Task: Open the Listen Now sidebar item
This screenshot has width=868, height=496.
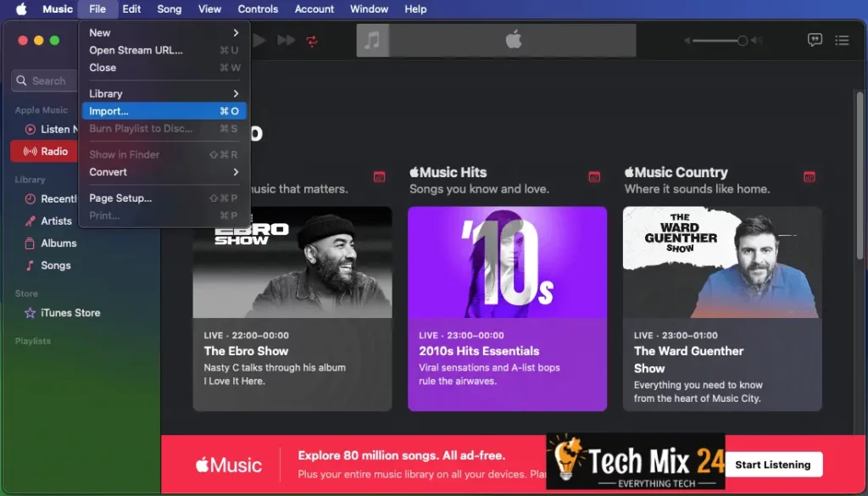Action: pyautogui.click(x=51, y=129)
